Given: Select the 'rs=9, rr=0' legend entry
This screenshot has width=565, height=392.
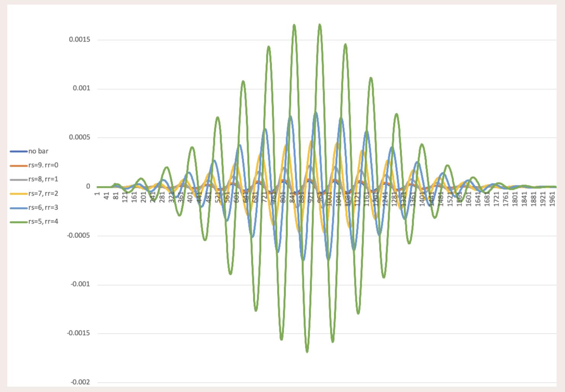Looking at the screenshot, I should pyautogui.click(x=34, y=165).
